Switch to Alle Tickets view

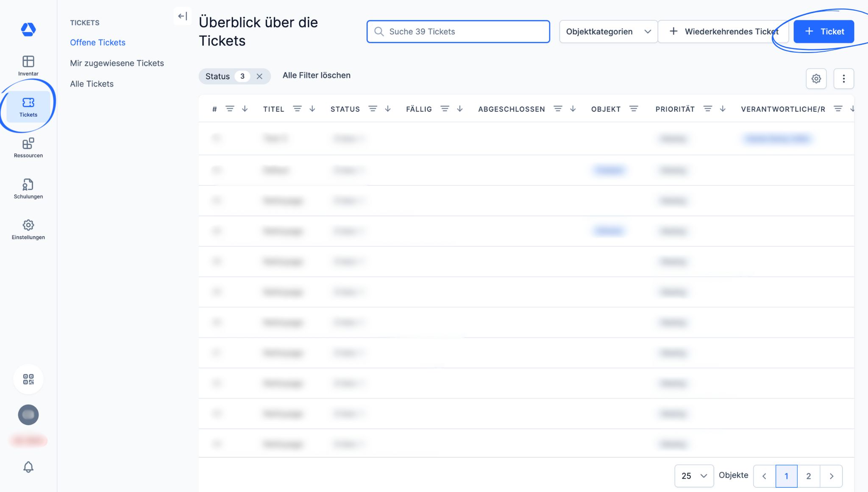pos(92,84)
